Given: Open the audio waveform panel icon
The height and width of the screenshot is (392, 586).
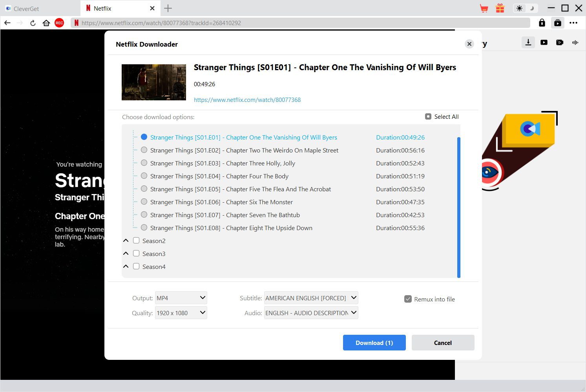Looking at the screenshot, I should point(575,42).
